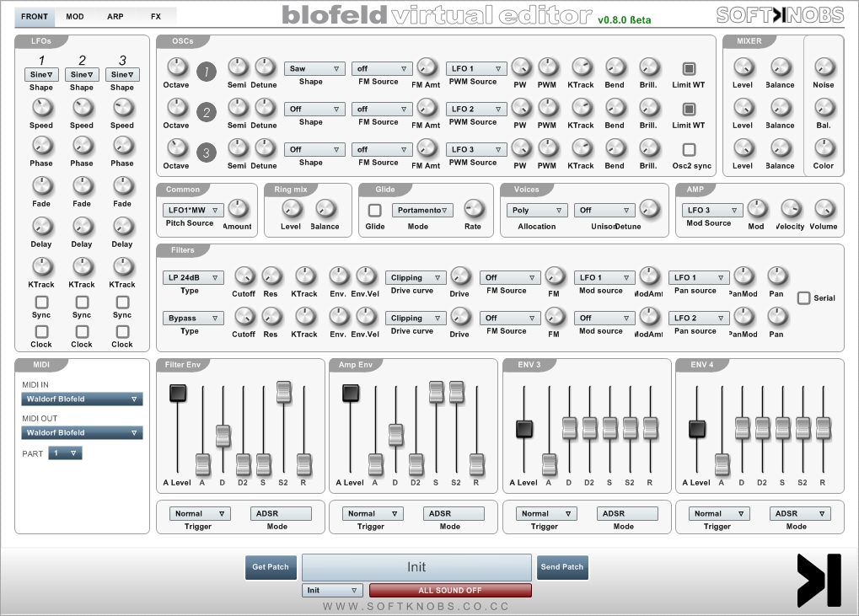Click the Oscillator 1 FM Amt knob

427,67
